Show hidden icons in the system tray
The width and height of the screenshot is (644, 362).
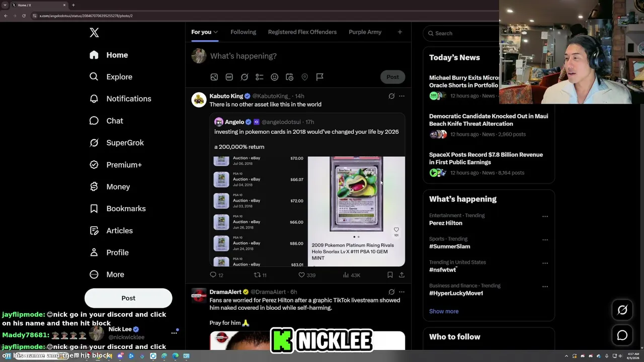coord(567,356)
